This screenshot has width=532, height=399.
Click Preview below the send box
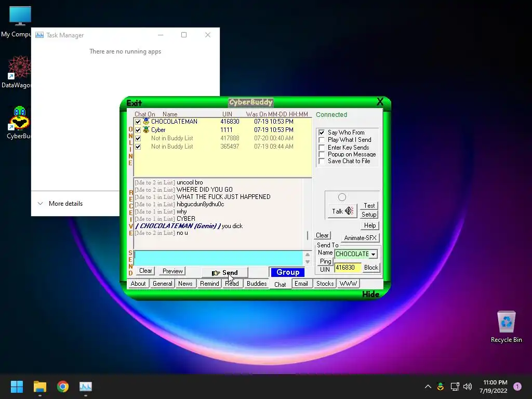pos(172,271)
